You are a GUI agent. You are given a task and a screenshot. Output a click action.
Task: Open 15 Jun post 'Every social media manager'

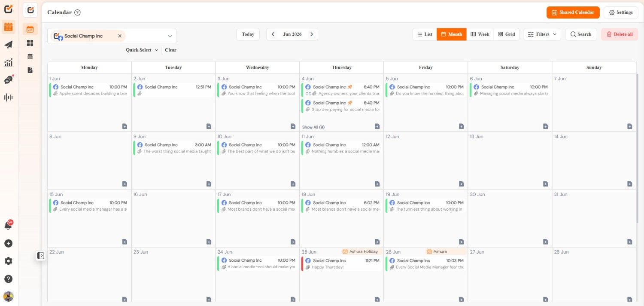tap(89, 206)
